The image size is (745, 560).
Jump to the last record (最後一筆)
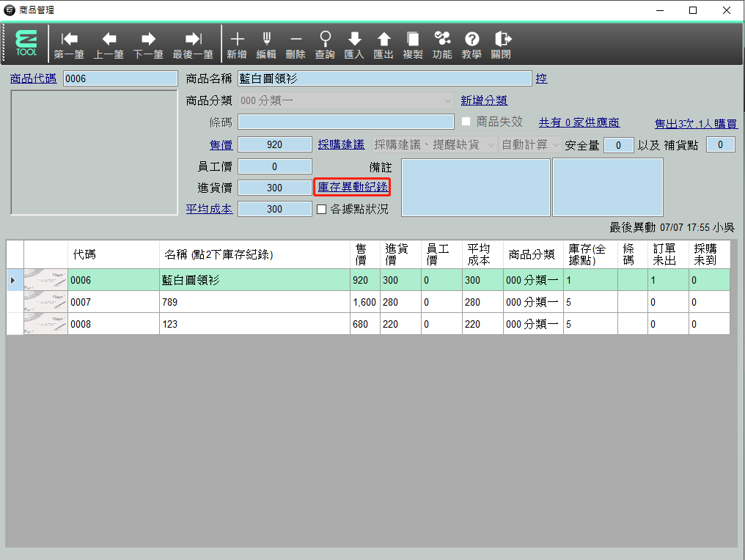pos(193,45)
